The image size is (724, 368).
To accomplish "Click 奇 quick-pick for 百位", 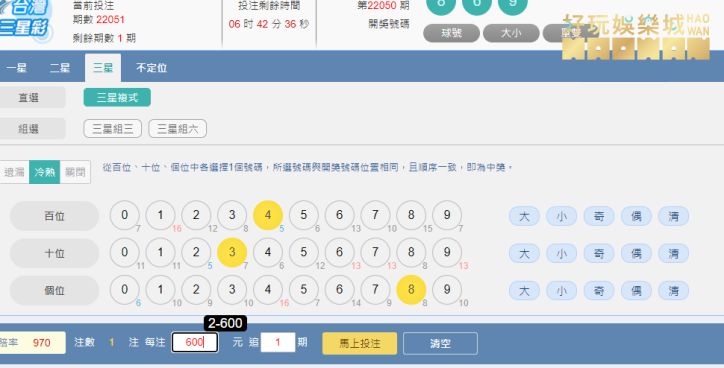I will [x=599, y=216].
